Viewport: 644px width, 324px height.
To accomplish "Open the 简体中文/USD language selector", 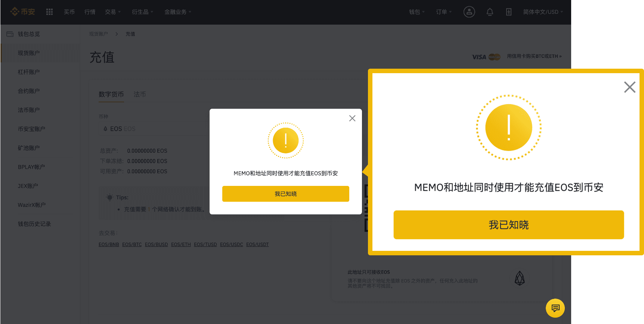I will click(x=543, y=12).
